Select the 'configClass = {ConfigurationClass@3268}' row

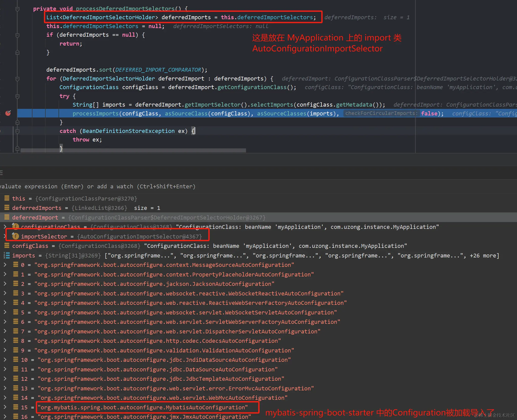point(258,246)
